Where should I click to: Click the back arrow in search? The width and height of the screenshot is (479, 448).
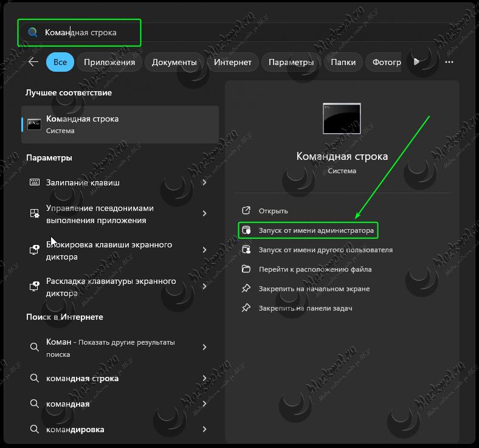(33, 62)
